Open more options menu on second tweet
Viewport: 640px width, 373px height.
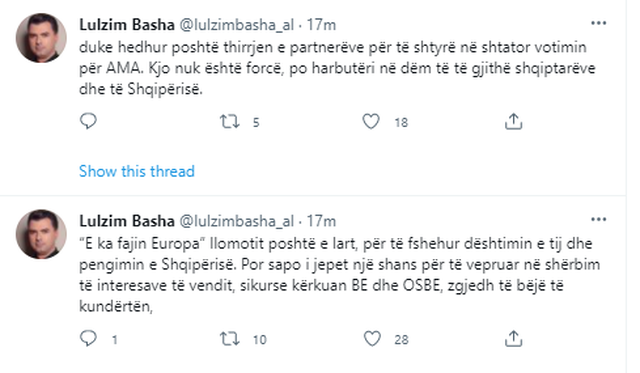pyautogui.click(x=598, y=220)
